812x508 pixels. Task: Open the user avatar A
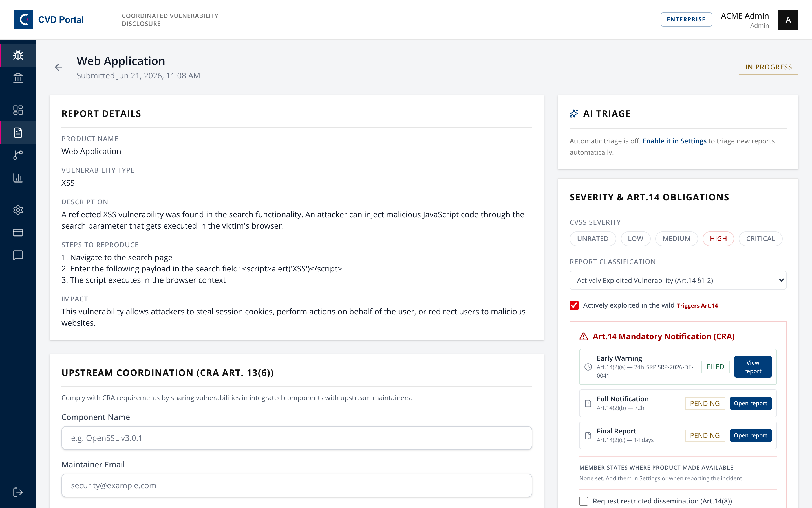[x=788, y=20]
